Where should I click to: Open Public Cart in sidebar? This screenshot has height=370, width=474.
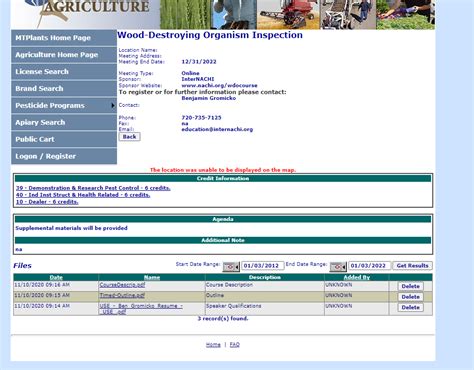[64, 139]
